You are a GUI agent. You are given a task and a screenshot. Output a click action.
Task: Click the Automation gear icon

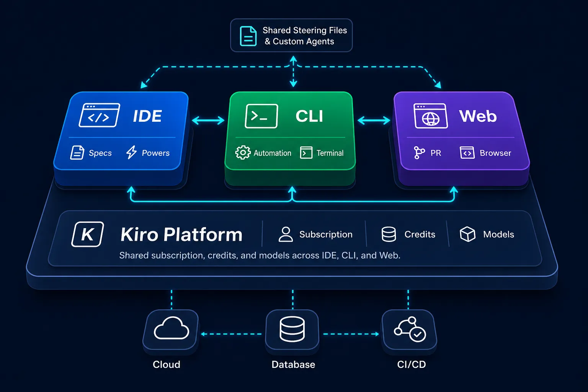[x=243, y=153]
